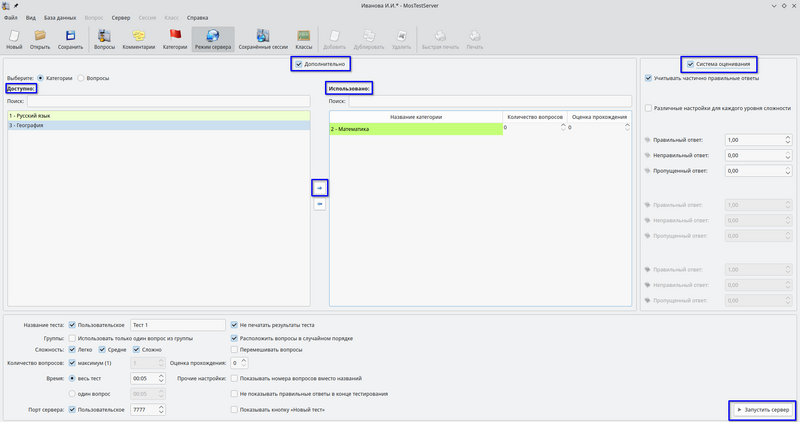This screenshot has width=800, height=422.
Task: Open the Классы toolbar icon
Action: point(303,39)
